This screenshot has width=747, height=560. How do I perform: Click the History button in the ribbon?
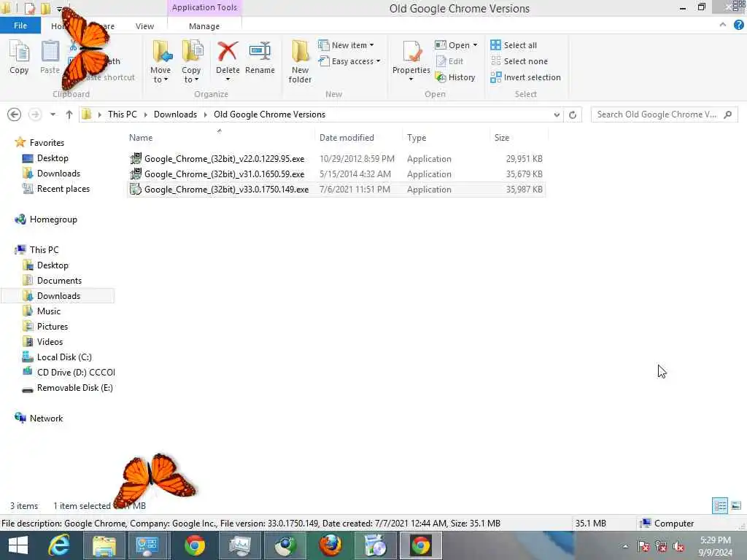point(455,77)
